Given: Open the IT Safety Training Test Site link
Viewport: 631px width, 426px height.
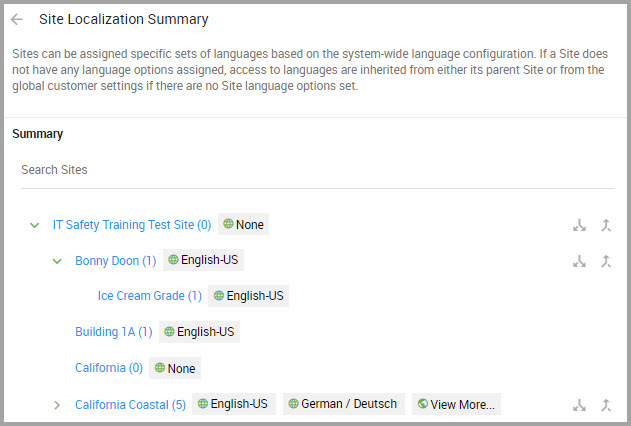Looking at the screenshot, I should (132, 225).
